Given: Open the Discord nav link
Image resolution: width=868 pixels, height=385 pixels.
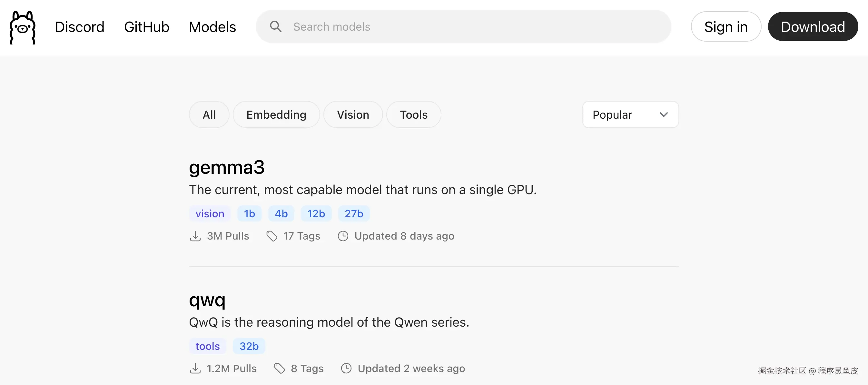Looking at the screenshot, I should pyautogui.click(x=80, y=27).
